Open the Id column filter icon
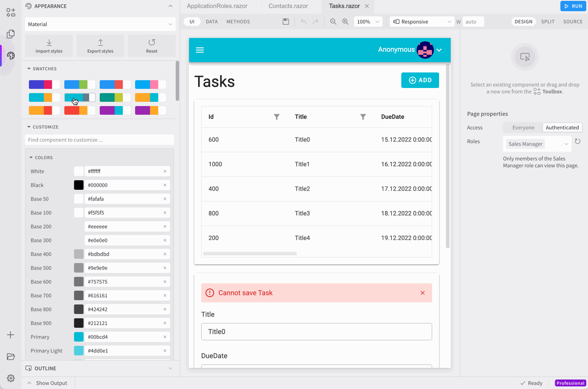This screenshot has width=588, height=389. (x=277, y=117)
